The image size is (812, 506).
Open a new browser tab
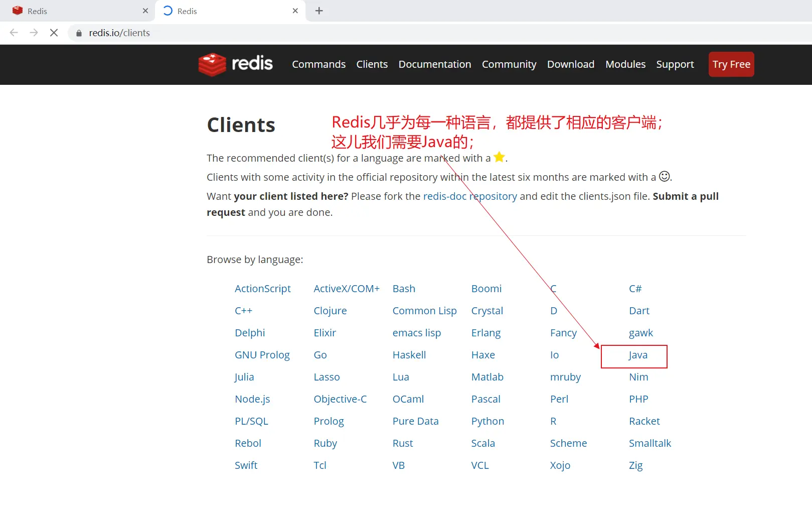(x=319, y=11)
